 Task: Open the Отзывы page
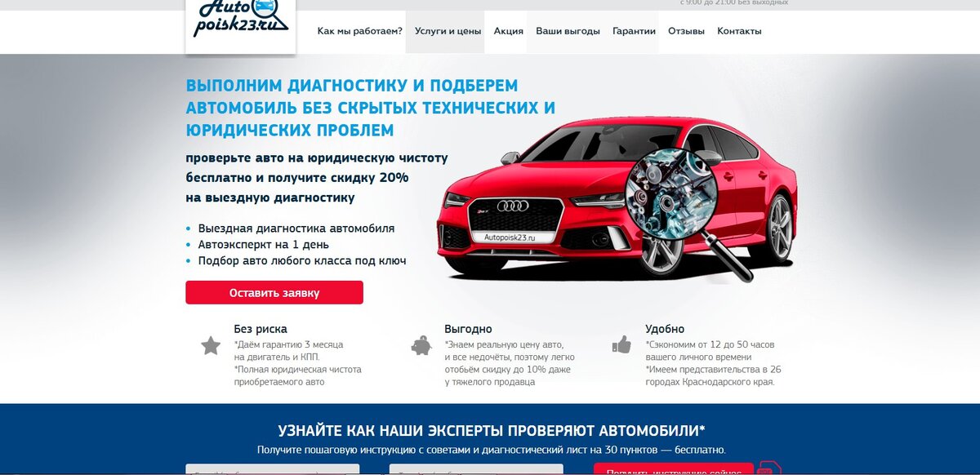coord(686,31)
